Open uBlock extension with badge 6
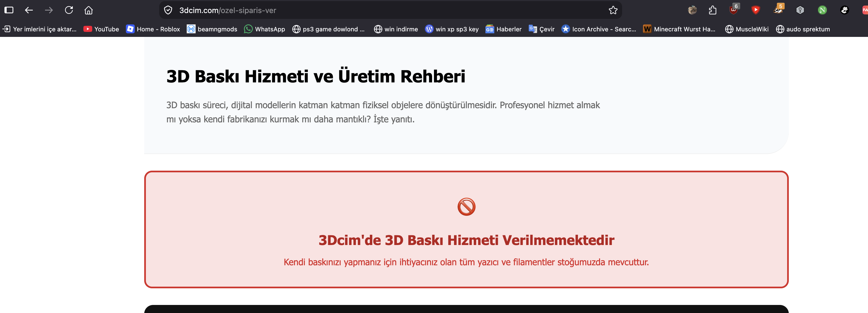 pos(734,9)
